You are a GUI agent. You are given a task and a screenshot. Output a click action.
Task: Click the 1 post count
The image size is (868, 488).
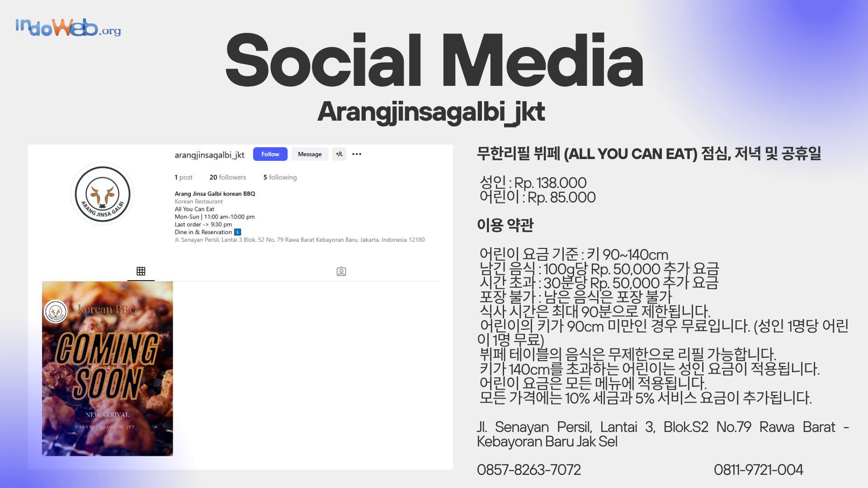(x=184, y=177)
